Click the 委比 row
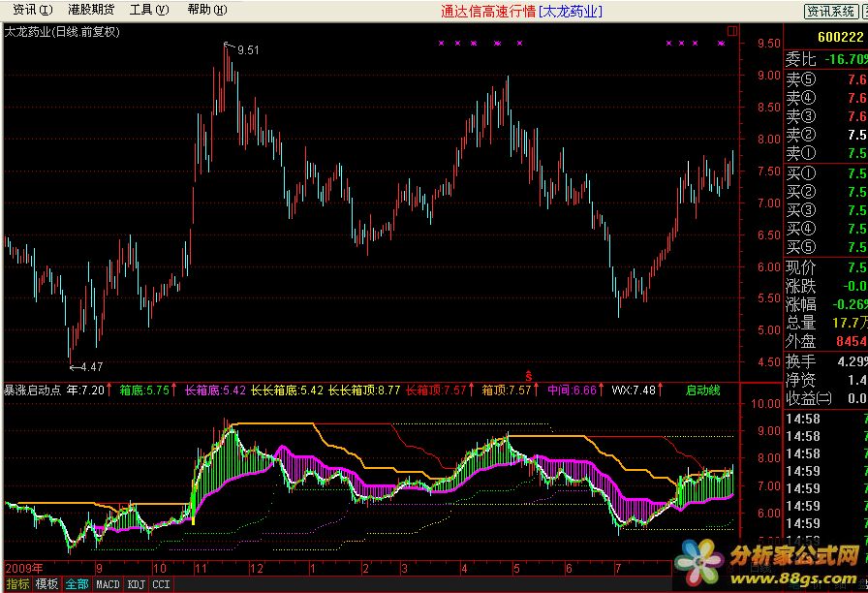The width and height of the screenshot is (868, 593). coord(826,59)
